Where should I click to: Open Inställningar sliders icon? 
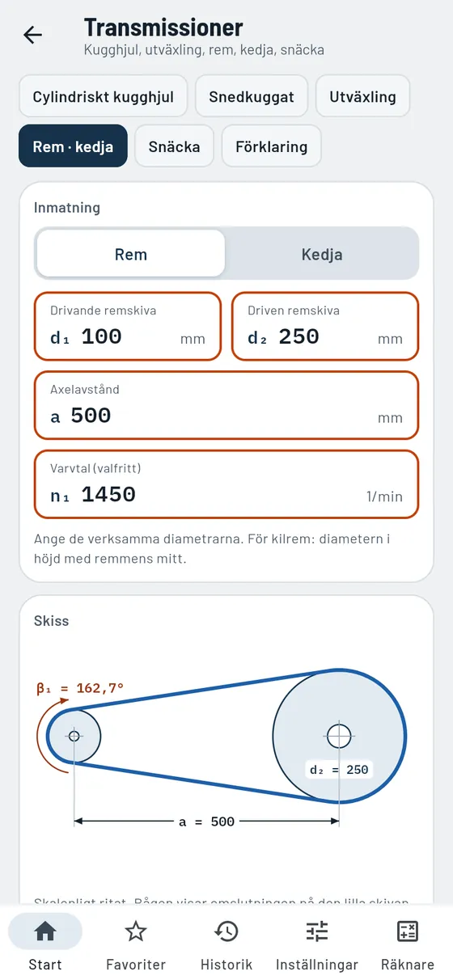click(317, 931)
